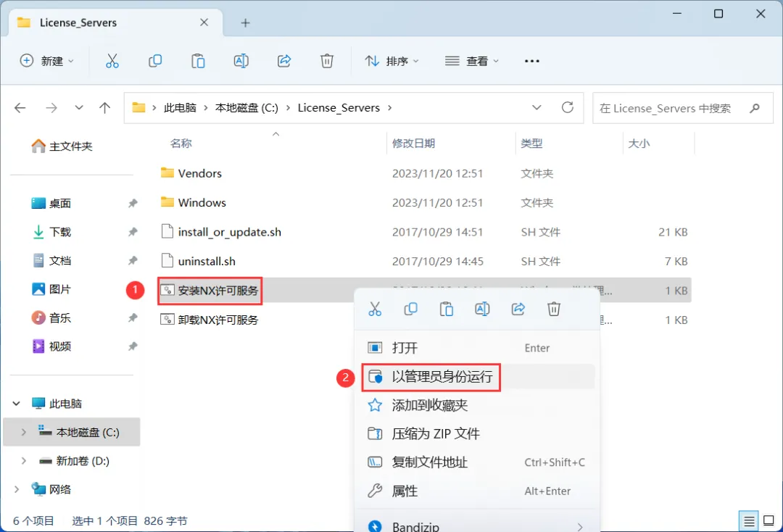
Task: Unpin 桌面 from quick access
Action: (x=133, y=203)
